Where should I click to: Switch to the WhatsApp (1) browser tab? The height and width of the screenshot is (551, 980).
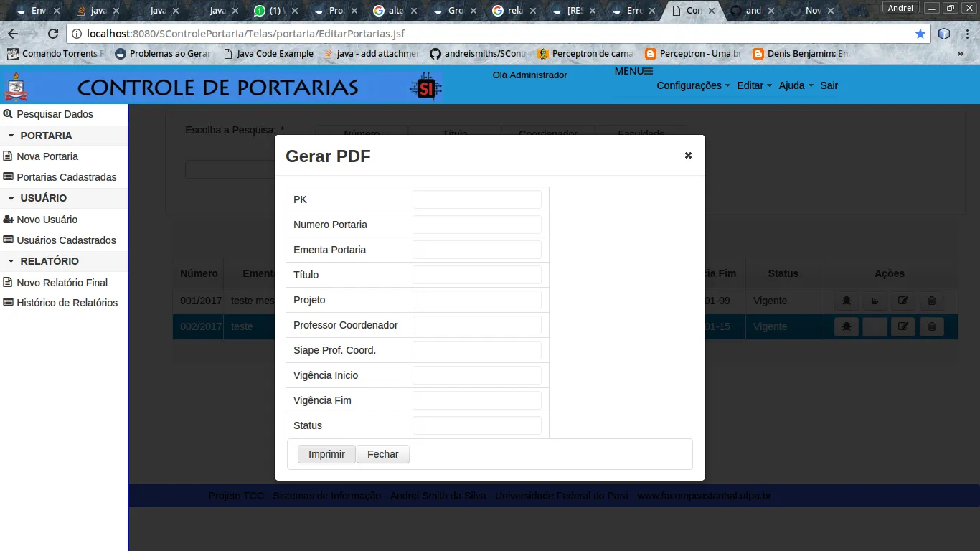276,11
